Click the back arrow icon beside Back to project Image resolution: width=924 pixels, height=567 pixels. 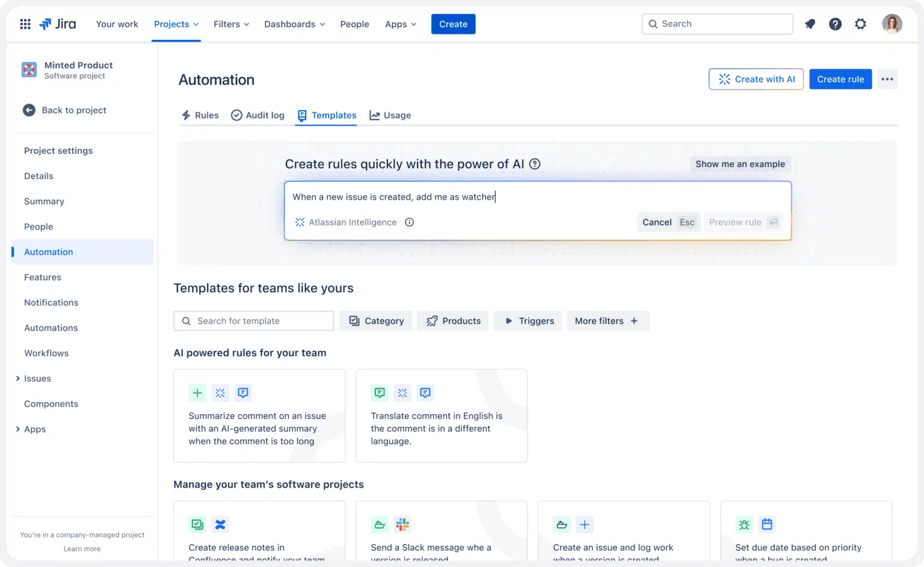(29, 110)
